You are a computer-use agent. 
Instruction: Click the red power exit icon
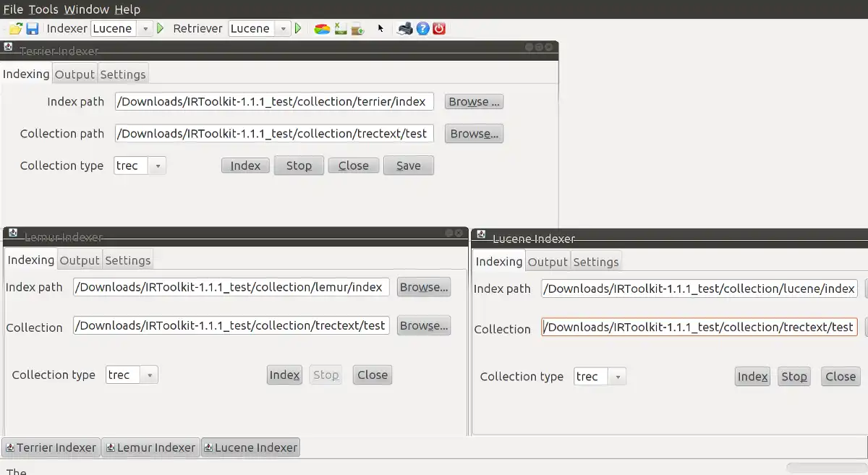coord(439,29)
